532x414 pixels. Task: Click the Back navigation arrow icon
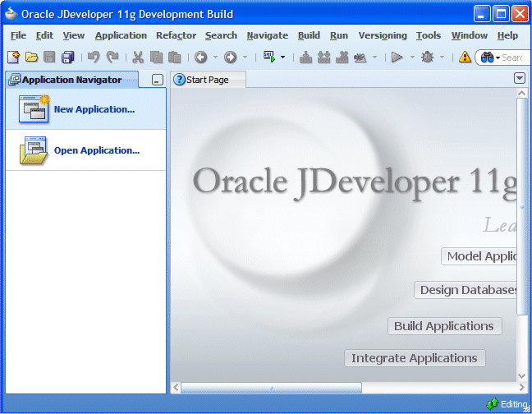(201, 57)
